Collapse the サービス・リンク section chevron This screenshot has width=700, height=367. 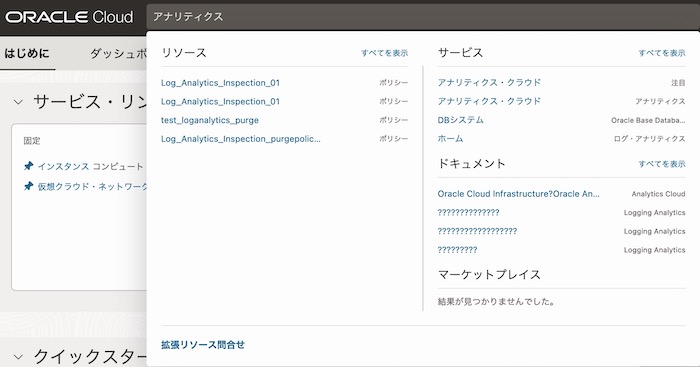18,102
